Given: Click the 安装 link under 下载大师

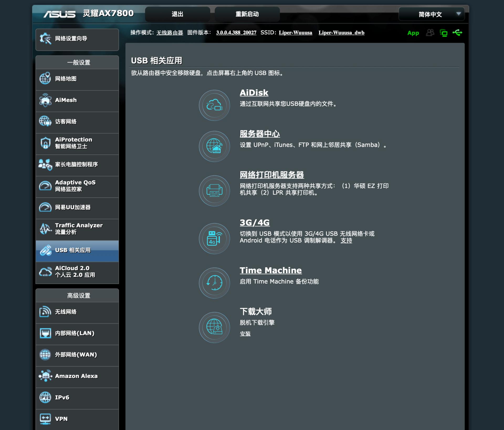Looking at the screenshot, I should pos(245,334).
